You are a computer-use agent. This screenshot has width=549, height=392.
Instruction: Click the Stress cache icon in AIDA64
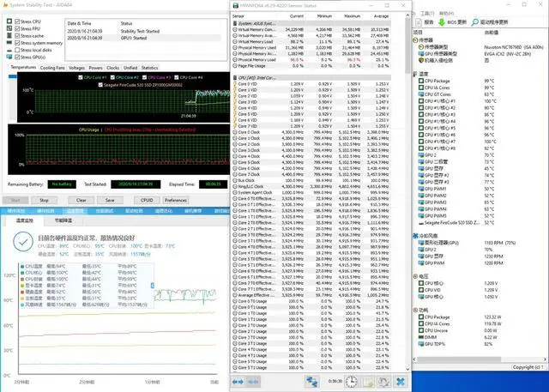click(x=9, y=36)
